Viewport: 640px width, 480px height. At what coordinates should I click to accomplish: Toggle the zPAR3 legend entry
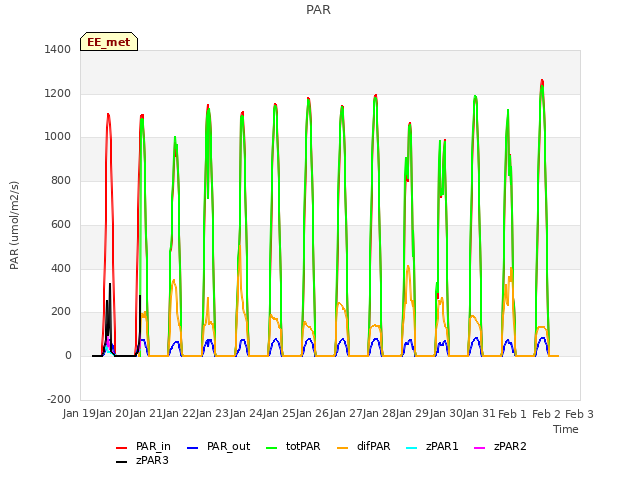(x=142, y=460)
